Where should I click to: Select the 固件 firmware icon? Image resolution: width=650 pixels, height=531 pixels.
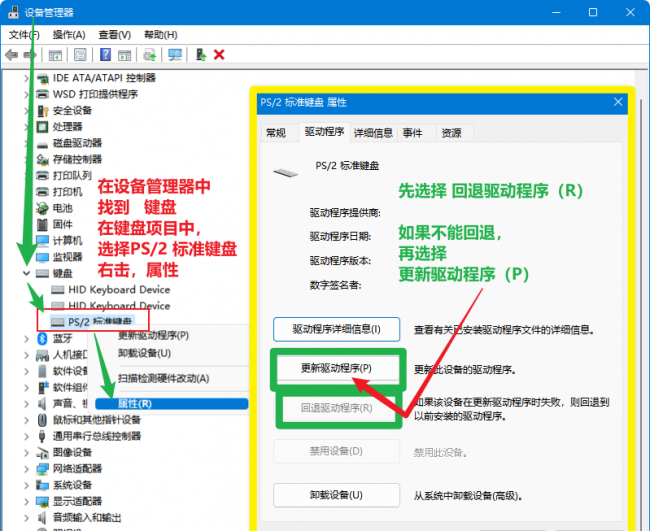coord(42,225)
